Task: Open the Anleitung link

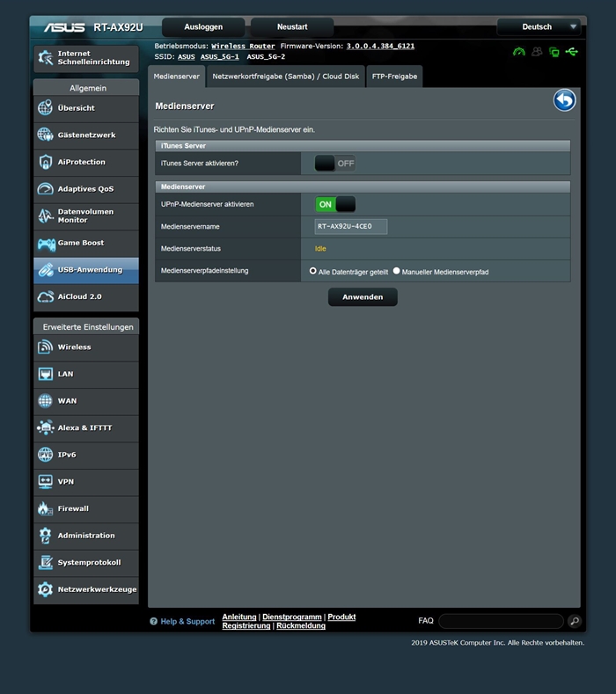Action: (239, 617)
